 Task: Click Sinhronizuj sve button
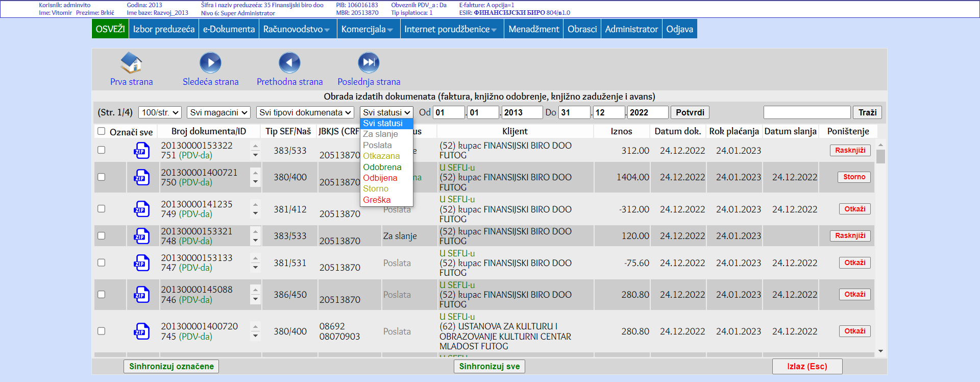(x=489, y=366)
